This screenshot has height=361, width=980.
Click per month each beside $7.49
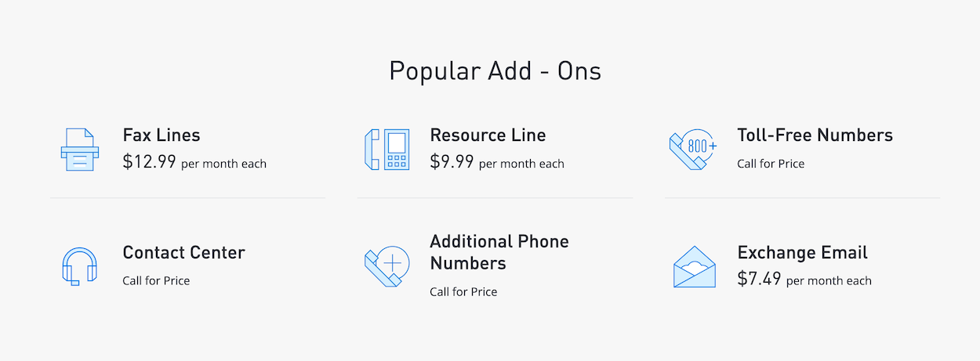[829, 280]
